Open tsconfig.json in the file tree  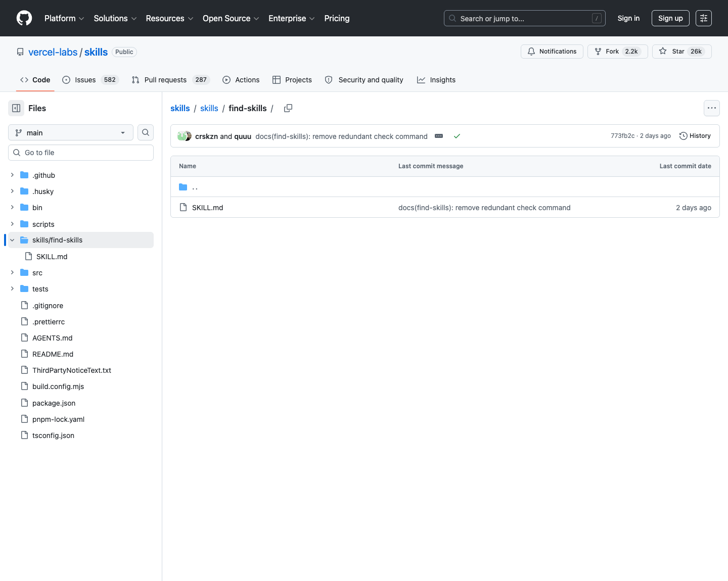coord(81,435)
